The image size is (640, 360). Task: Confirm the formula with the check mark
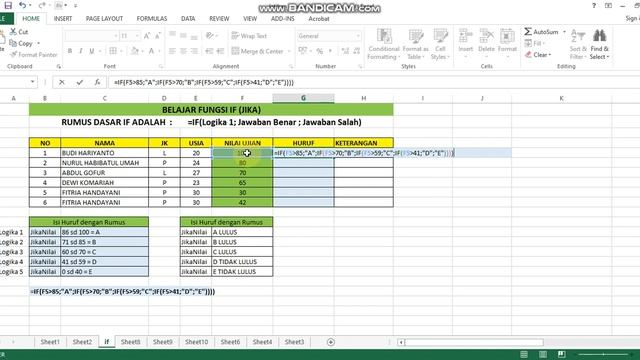pos(80,82)
